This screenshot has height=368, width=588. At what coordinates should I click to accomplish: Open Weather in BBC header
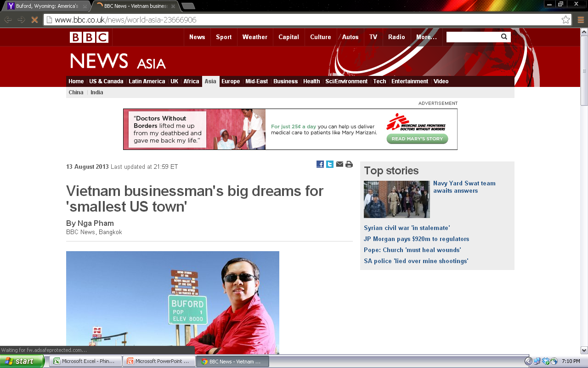[x=255, y=37]
